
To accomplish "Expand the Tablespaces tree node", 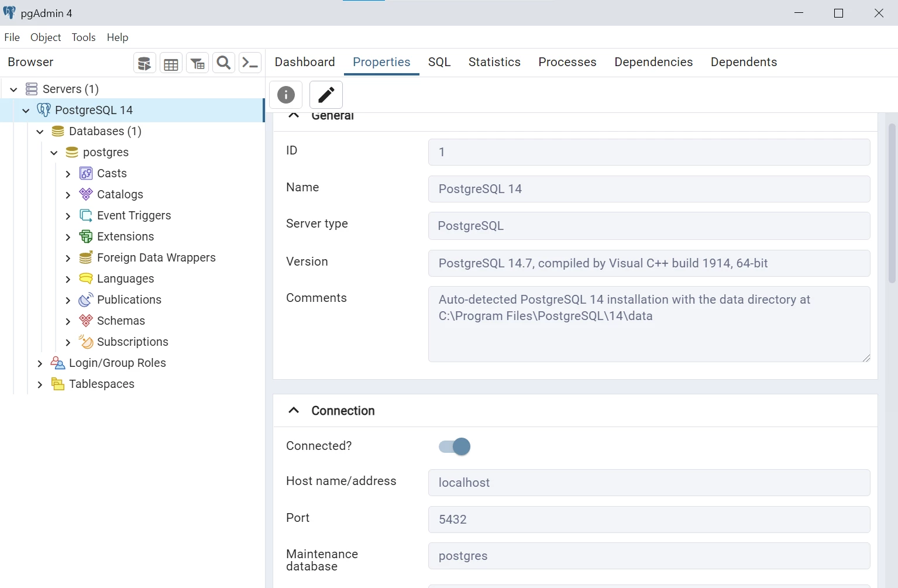I will coord(40,384).
